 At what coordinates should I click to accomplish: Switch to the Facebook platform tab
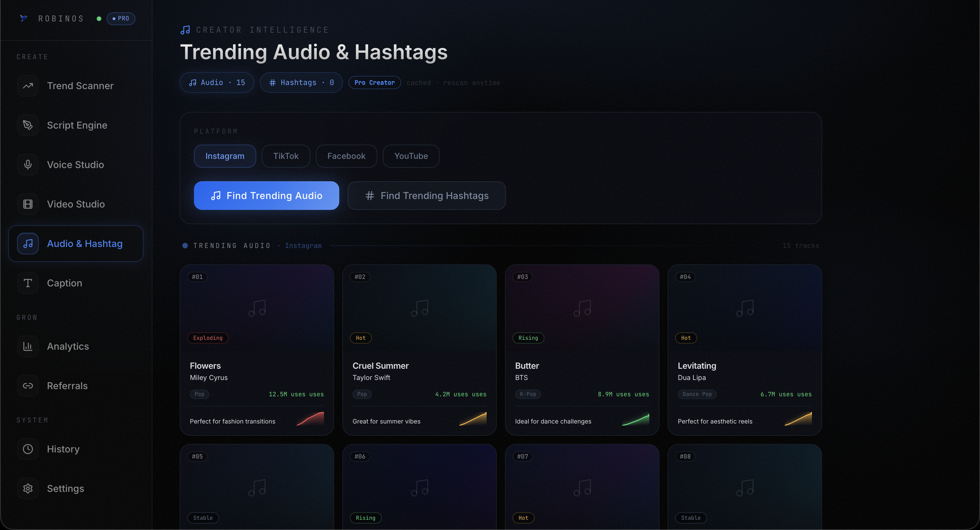pos(346,156)
